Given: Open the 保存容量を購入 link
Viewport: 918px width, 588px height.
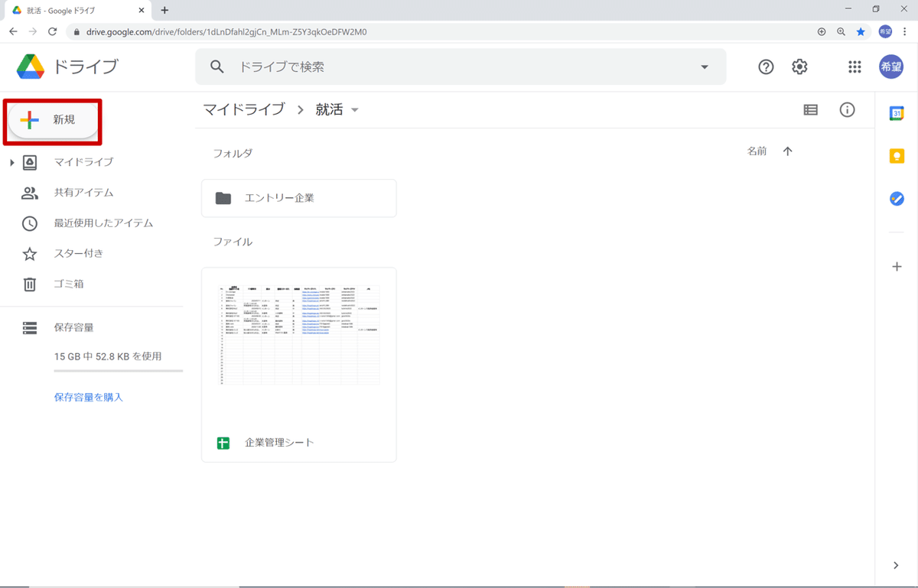Looking at the screenshot, I should [x=88, y=397].
